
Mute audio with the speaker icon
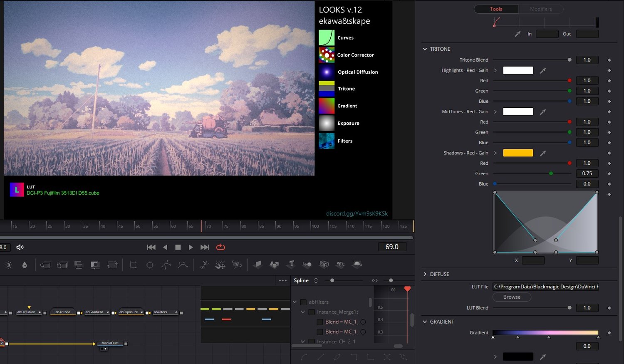[20, 247]
